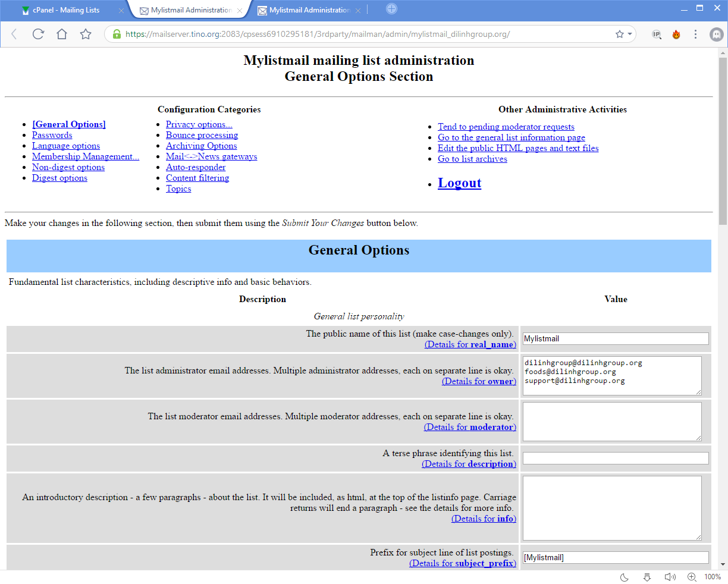The width and height of the screenshot is (728, 584).
Task: Click the scrollbar down arrow
Action: 723,564
